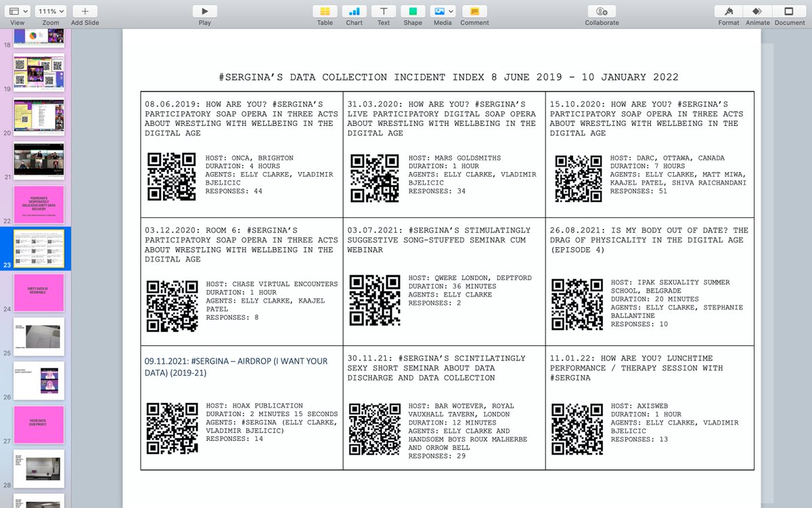Open the 111% zoom dropdown
812x508 pixels.
click(x=51, y=12)
